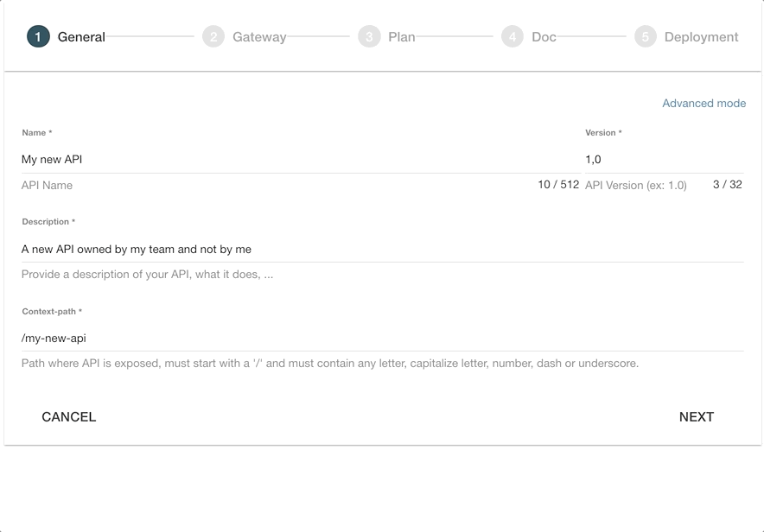The image size is (764, 532).
Task: Click the Context-path field with /my-new-api
Action: click(383, 339)
